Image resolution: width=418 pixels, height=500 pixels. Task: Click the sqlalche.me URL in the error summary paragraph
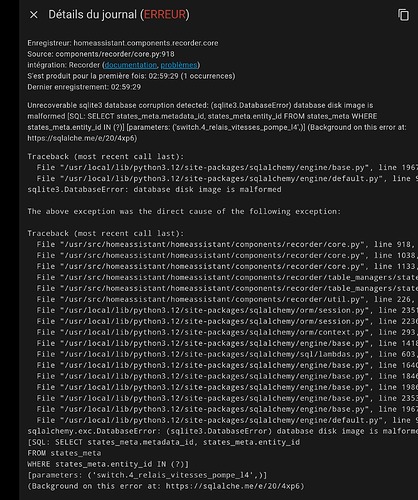click(x=82, y=138)
